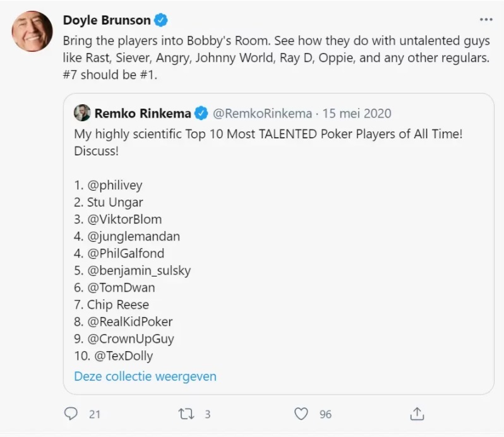Screen dimensions: 504x437
Task: Open Doyle Brunson's profile picture
Action: coord(32,31)
